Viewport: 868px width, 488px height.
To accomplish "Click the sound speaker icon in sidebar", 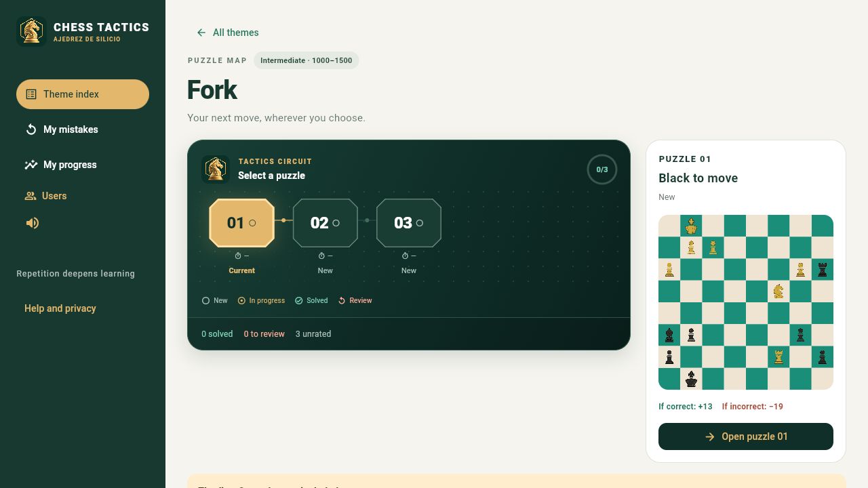I will pyautogui.click(x=33, y=223).
